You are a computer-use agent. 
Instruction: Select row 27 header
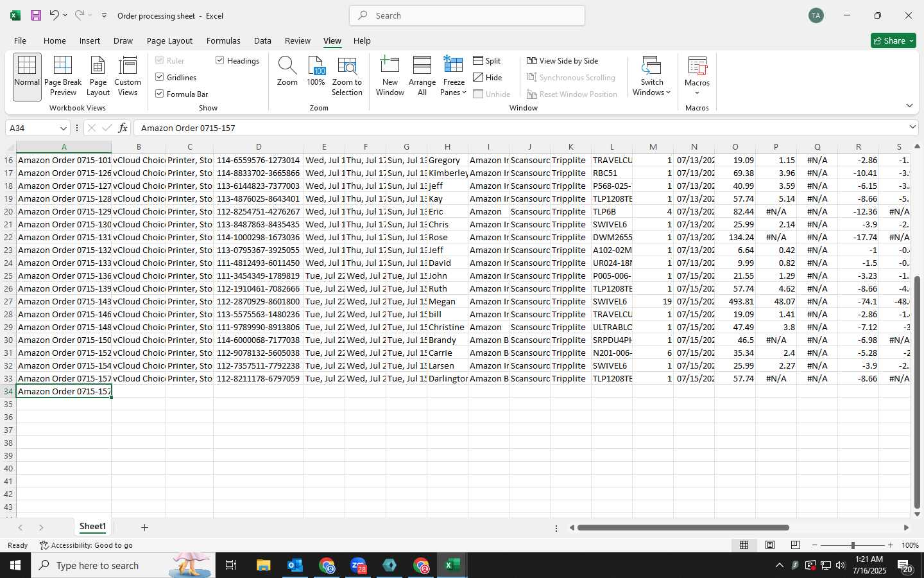(8, 301)
